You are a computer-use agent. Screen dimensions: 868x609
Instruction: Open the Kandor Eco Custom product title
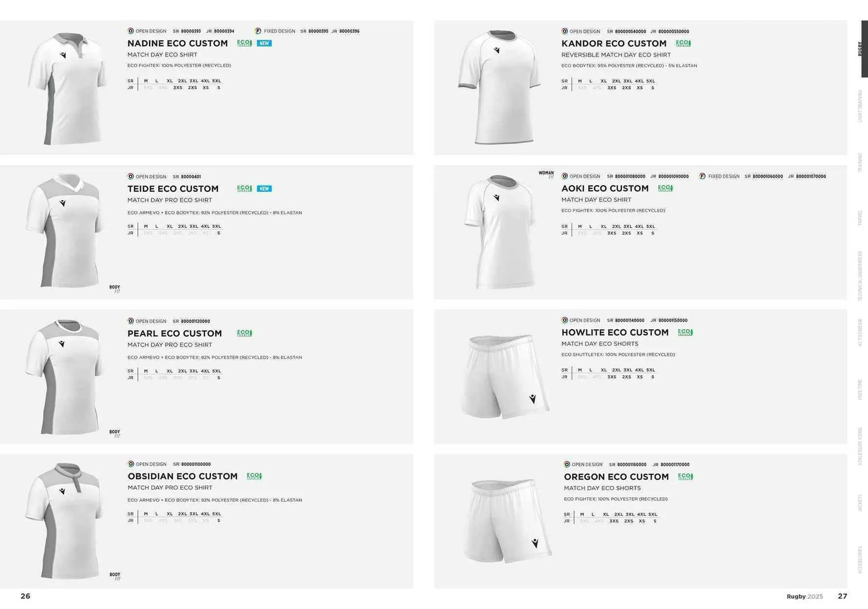[613, 43]
